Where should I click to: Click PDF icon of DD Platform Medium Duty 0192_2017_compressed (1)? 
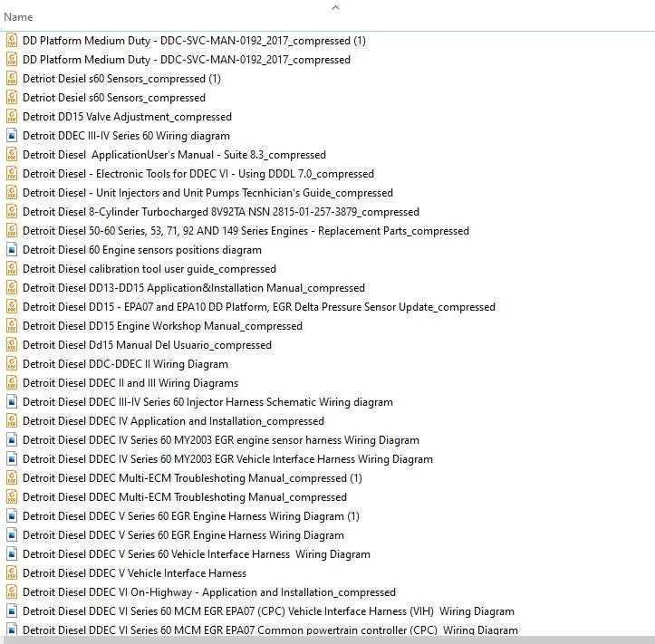coord(12,41)
